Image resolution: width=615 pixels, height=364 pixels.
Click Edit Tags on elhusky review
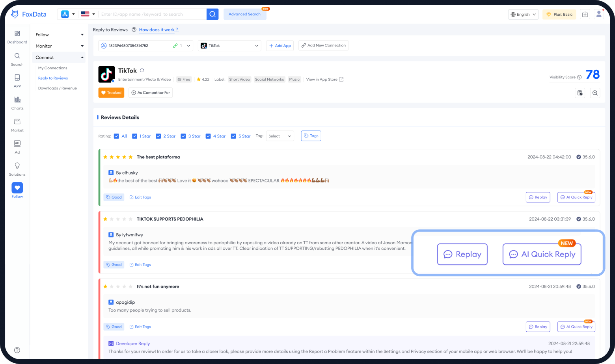pos(140,197)
